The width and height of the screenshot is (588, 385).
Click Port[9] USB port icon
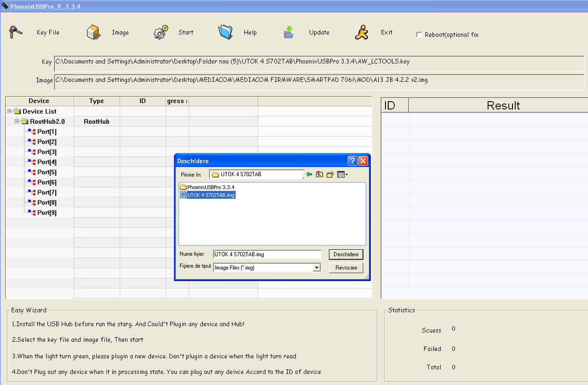[x=32, y=212]
